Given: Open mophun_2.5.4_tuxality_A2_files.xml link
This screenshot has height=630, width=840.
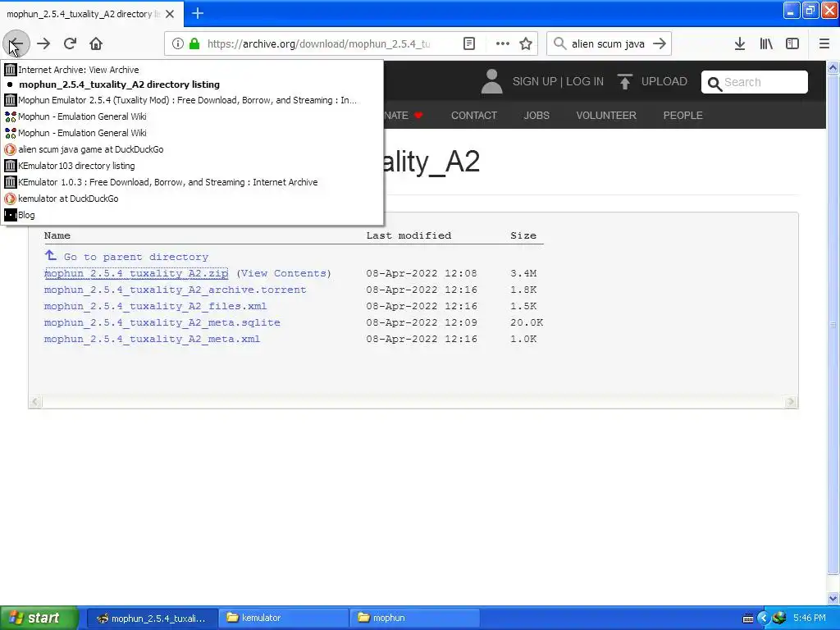Looking at the screenshot, I should pyautogui.click(x=155, y=307).
